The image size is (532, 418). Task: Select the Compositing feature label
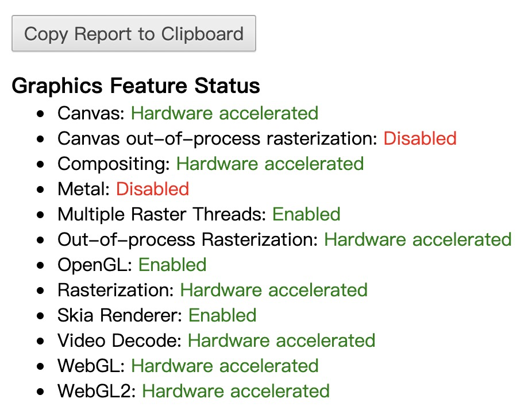(114, 164)
